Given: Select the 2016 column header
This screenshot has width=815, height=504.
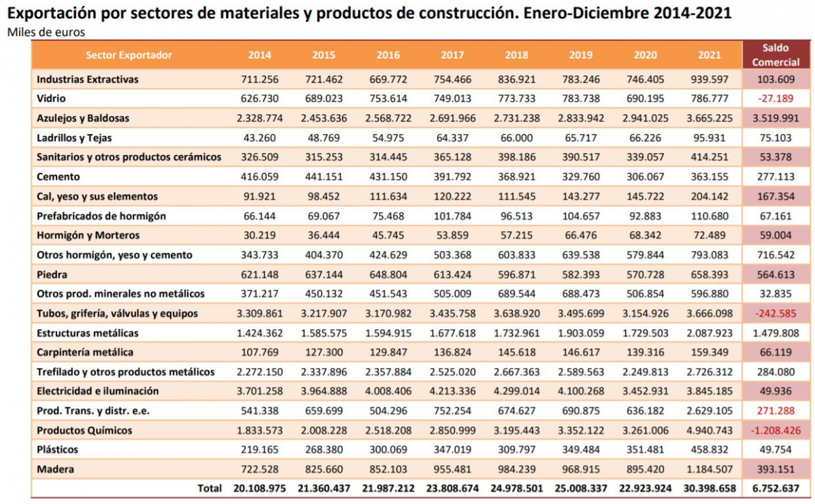Looking at the screenshot, I should (x=388, y=55).
